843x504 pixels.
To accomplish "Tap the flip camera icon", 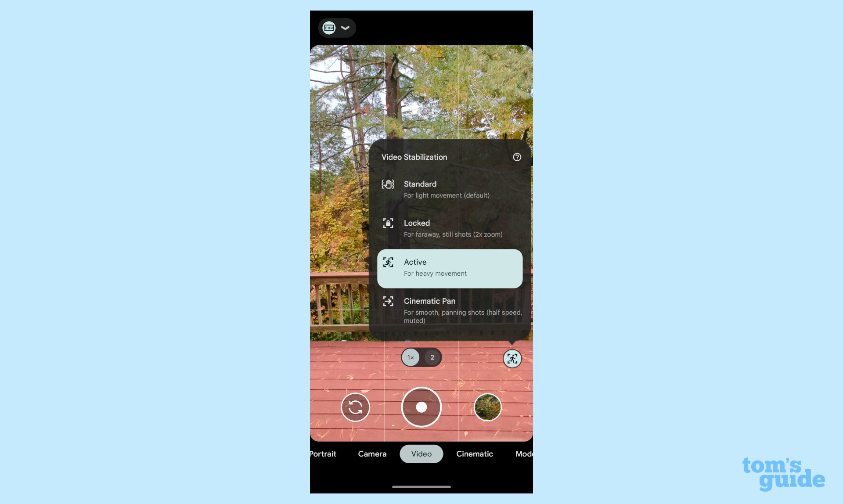I will [x=354, y=407].
